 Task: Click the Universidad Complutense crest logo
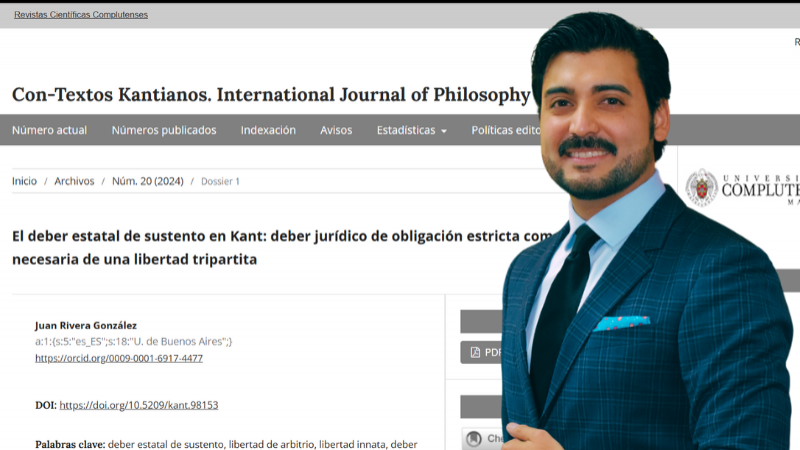701,188
